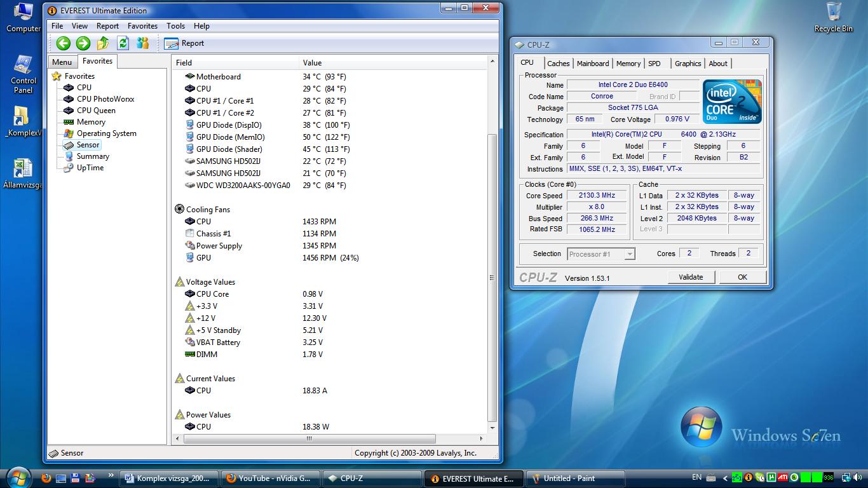The height and width of the screenshot is (488, 868).
Task: Click the folder-up toolbar icon in EVEREST
Action: point(103,43)
